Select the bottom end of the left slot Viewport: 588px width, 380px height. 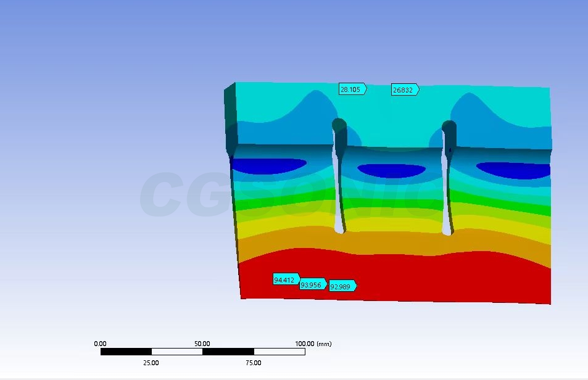[338, 229]
